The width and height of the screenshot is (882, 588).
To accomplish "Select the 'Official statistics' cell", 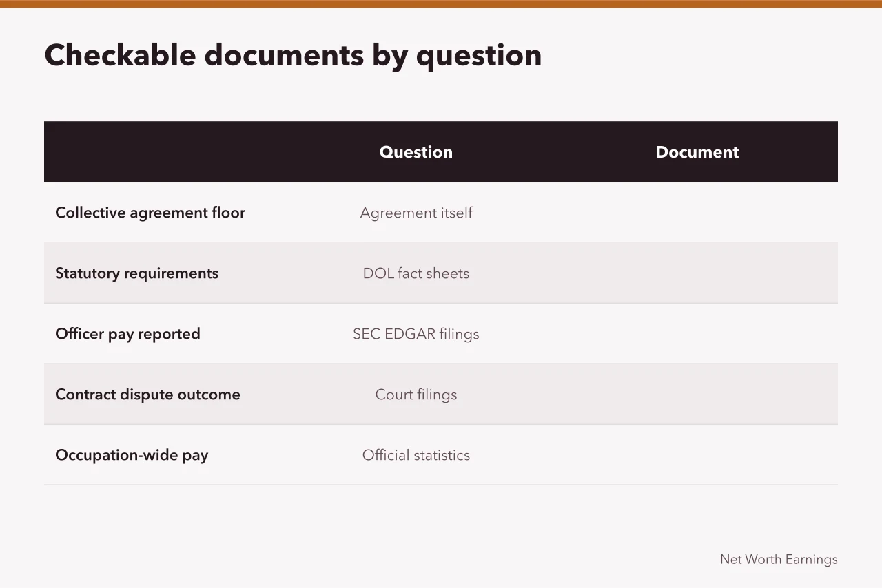I will (416, 455).
